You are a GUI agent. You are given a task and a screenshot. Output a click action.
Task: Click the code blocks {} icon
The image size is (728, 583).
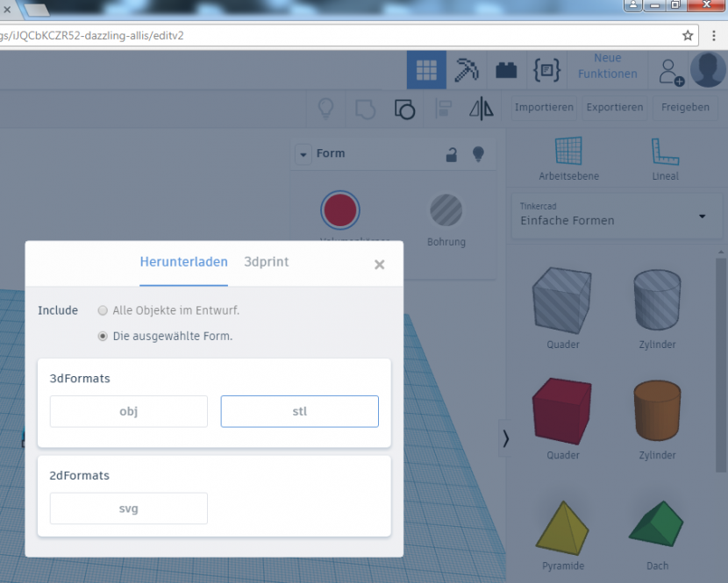point(547,69)
